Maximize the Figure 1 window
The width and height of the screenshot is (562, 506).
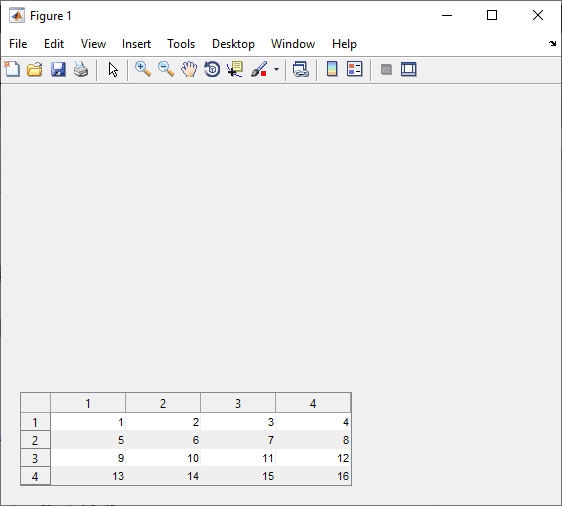click(x=492, y=15)
